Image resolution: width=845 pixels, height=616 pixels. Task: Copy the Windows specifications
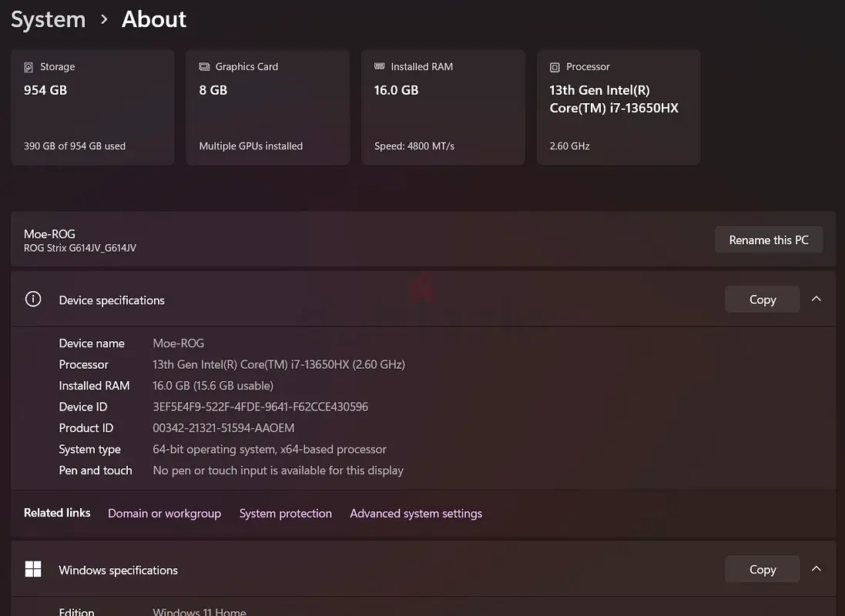tap(763, 569)
